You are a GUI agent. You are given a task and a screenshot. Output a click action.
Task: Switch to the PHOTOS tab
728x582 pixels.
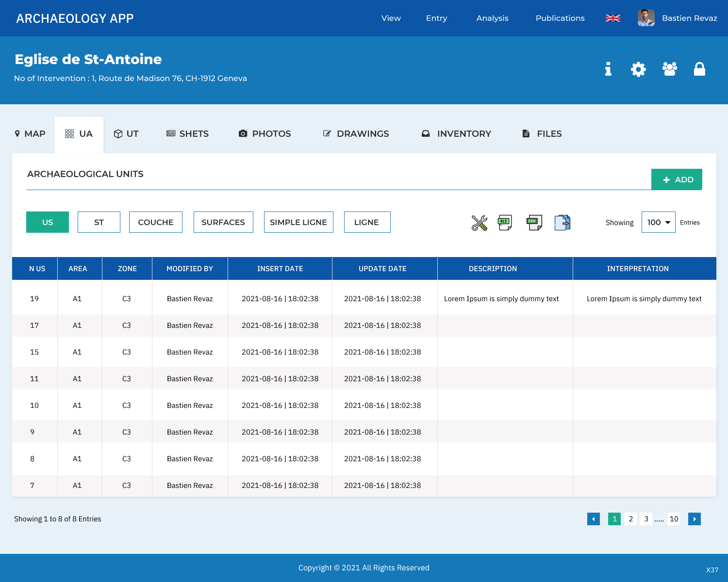point(265,134)
